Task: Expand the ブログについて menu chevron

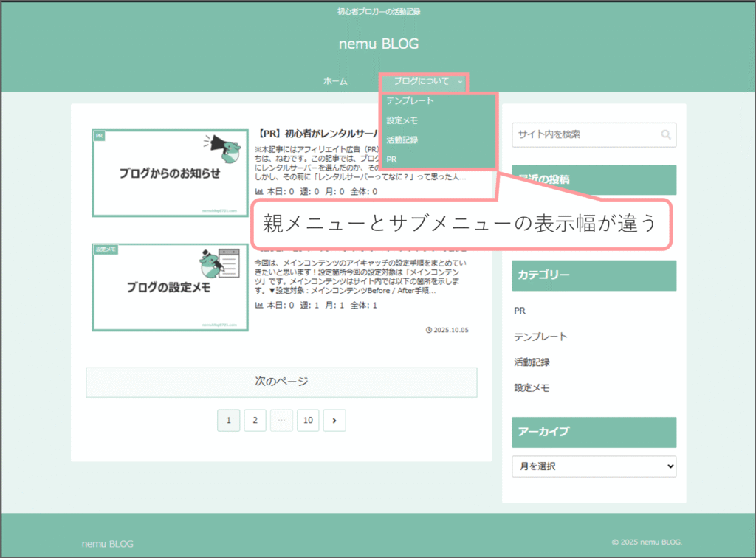Action: (460, 82)
